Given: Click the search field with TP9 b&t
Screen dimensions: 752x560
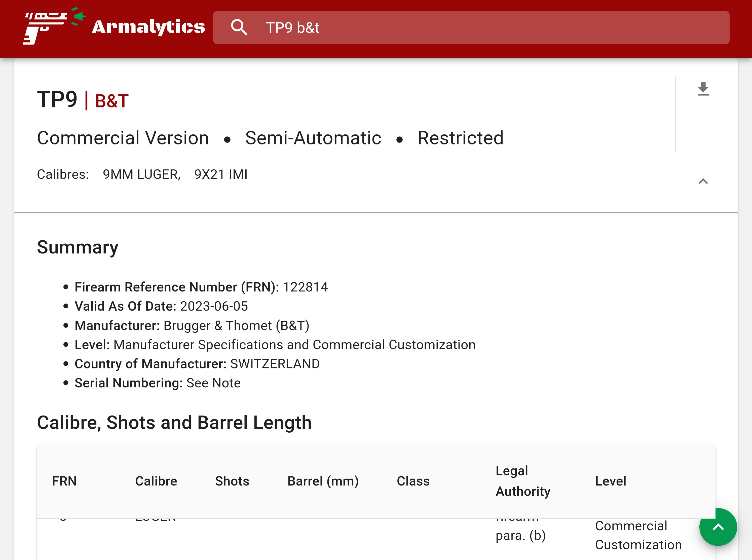Looking at the screenshot, I should (x=474, y=27).
